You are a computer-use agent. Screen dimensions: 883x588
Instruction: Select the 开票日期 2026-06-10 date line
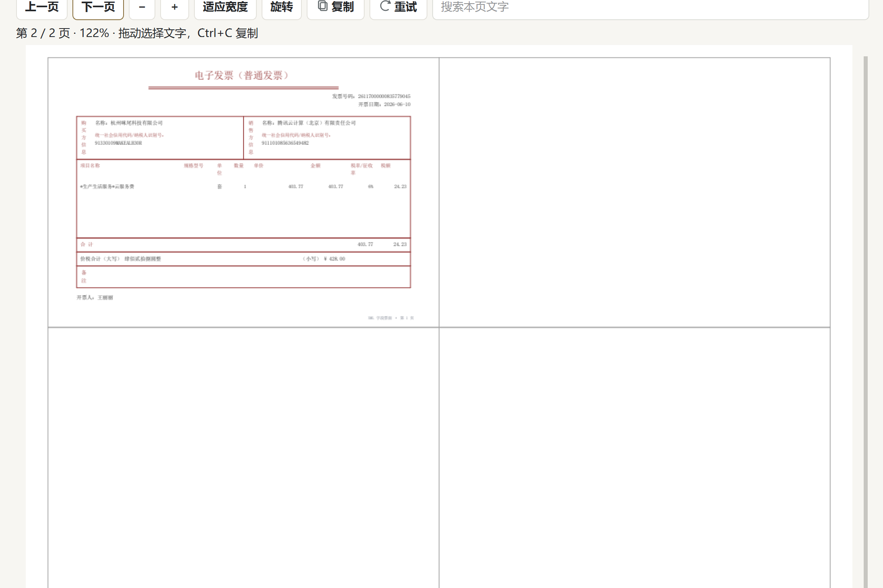pyautogui.click(x=384, y=104)
